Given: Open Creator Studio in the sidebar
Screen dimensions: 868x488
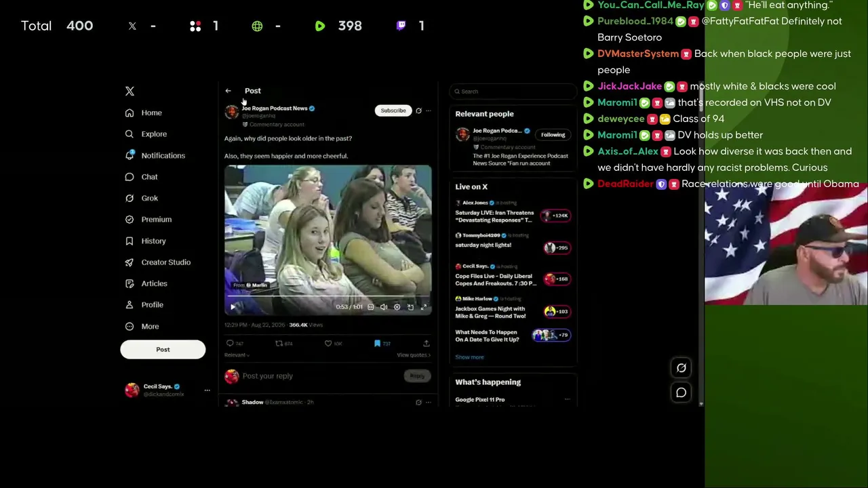Looking at the screenshot, I should pos(158,262).
